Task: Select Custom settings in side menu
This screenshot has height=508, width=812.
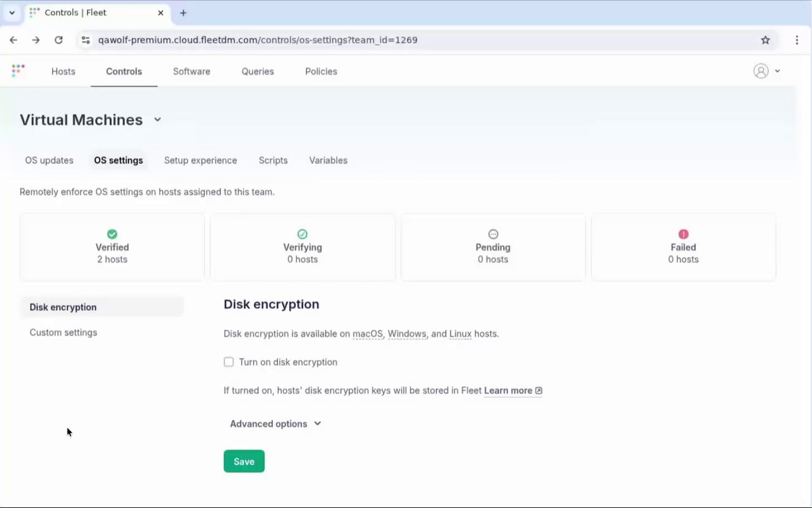Action: [101, 332]
